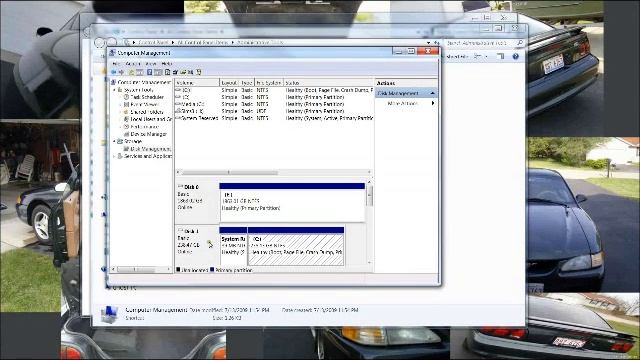
Task: Click the Device Manager tree icon
Action: point(127,134)
